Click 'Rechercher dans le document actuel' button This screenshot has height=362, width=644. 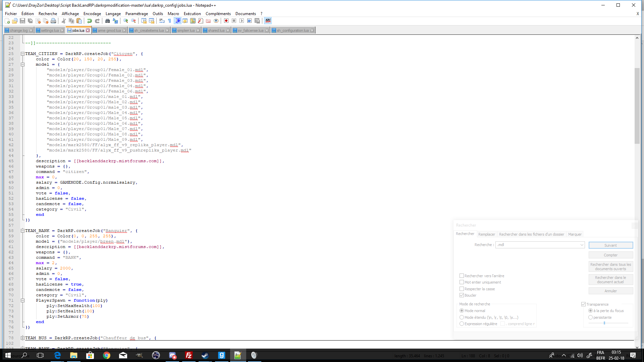tap(610, 280)
